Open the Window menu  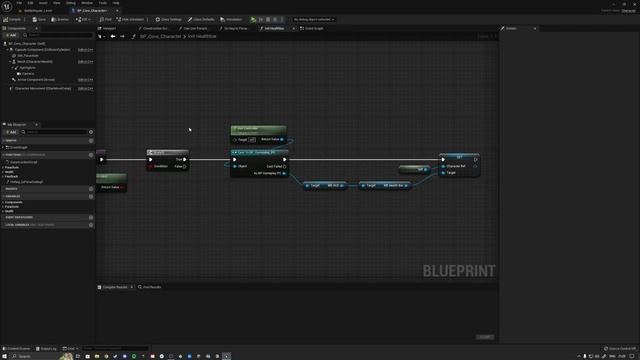[87, 3]
